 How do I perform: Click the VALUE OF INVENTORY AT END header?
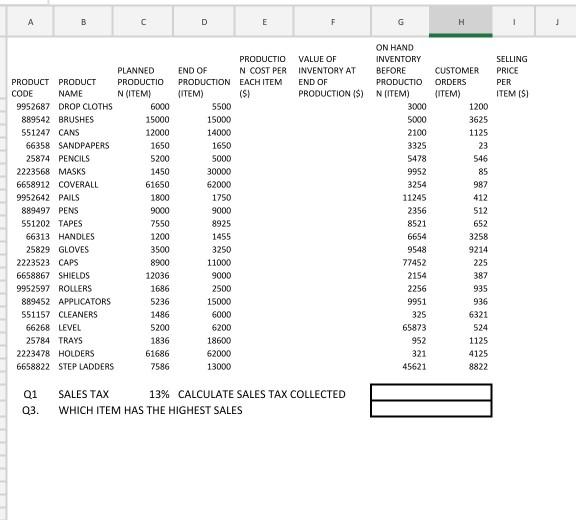tap(331, 76)
